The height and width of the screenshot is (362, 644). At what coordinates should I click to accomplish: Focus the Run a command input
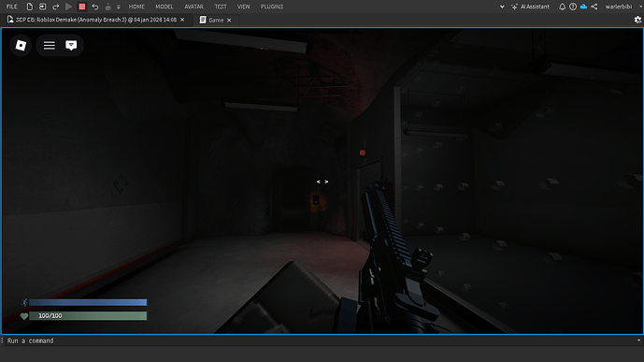[321, 340]
